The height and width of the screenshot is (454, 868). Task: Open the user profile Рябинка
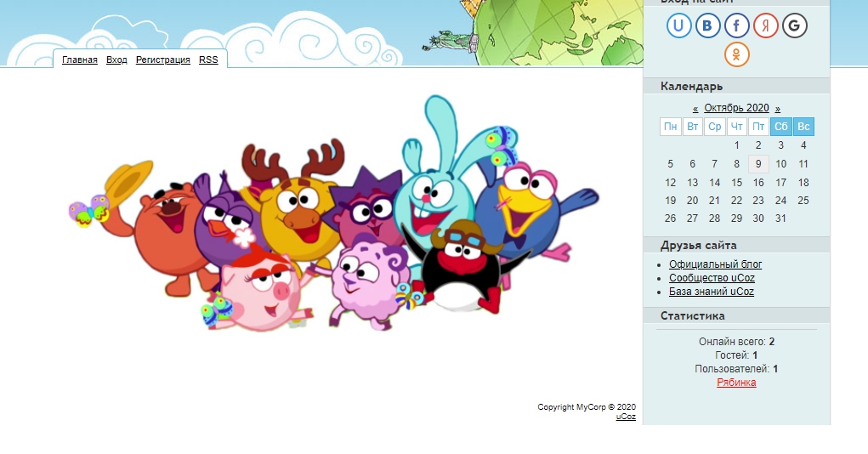pyautogui.click(x=736, y=382)
